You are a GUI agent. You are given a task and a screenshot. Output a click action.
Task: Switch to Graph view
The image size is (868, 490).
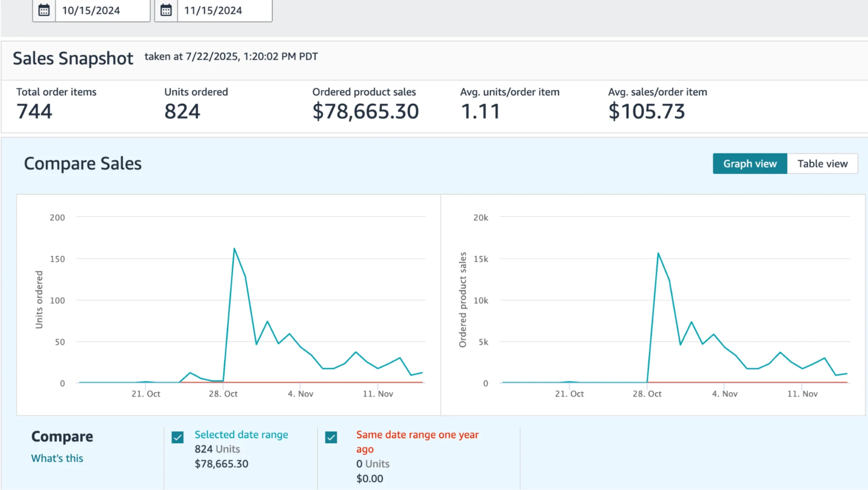point(749,164)
